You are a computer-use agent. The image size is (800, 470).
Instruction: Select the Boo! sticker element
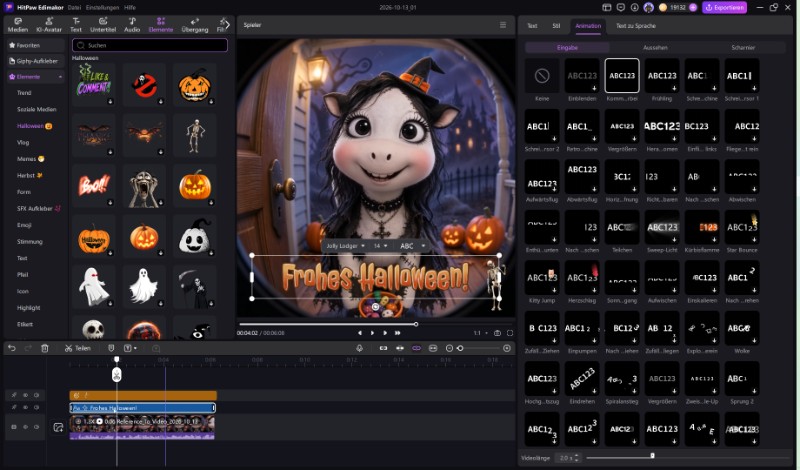point(94,186)
